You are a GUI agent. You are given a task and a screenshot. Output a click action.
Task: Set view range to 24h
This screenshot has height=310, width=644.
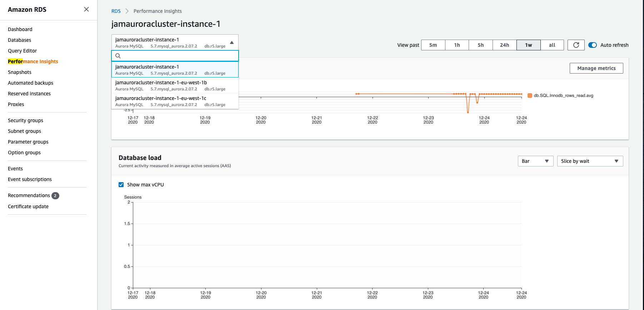pos(504,45)
